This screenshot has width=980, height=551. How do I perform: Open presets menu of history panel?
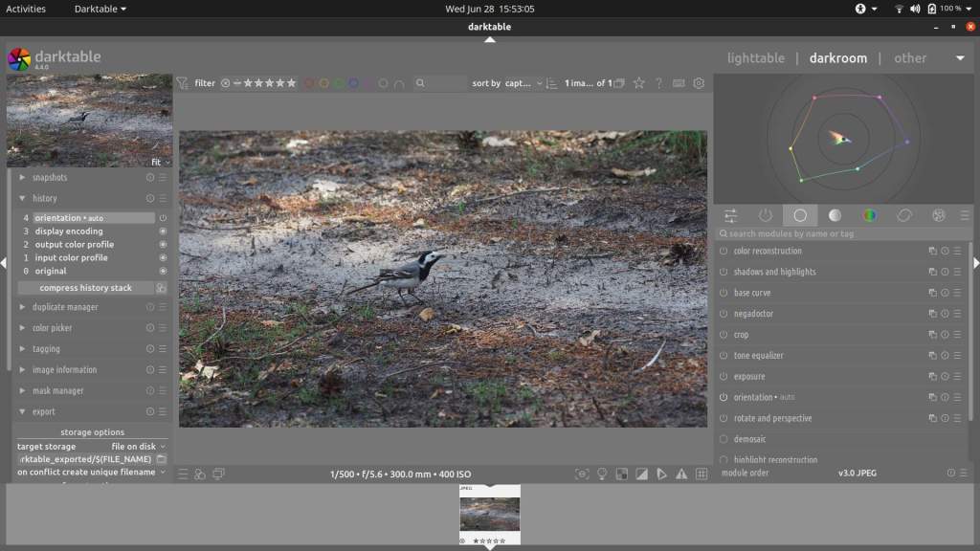(x=163, y=199)
